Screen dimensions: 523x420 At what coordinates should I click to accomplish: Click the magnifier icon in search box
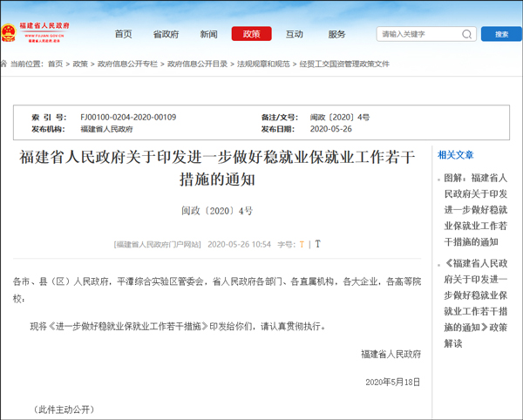[x=466, y=34]
